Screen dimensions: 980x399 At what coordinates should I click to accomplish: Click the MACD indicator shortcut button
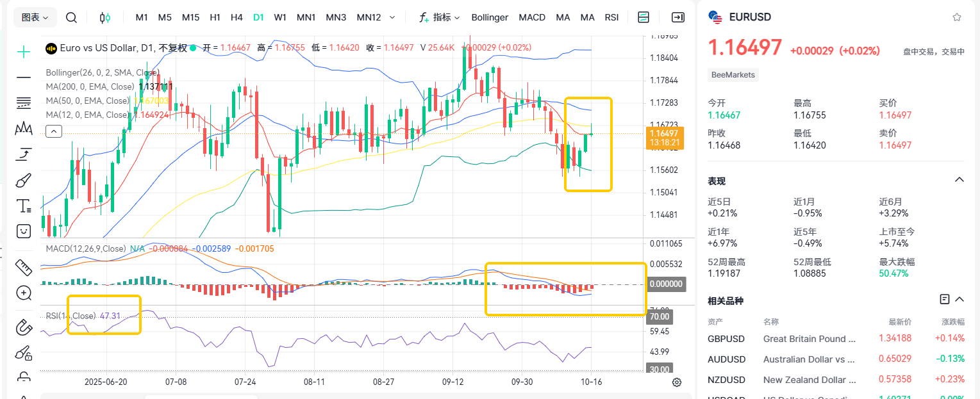532,17
